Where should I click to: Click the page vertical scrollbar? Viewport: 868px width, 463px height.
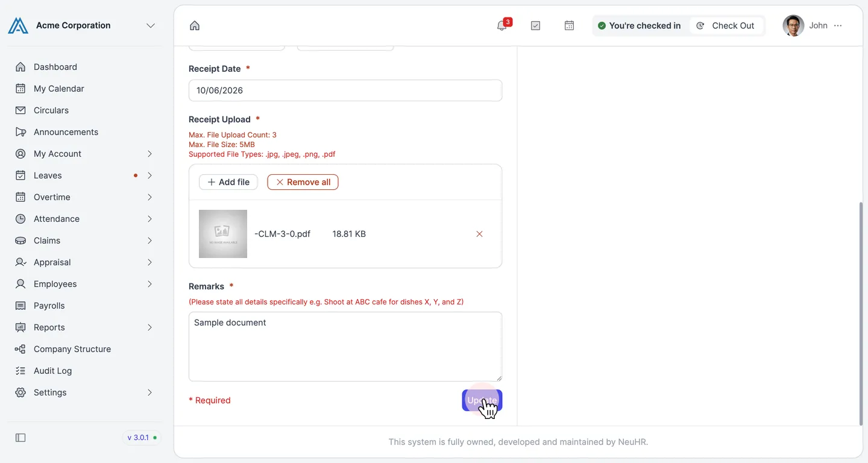(861, 313)
